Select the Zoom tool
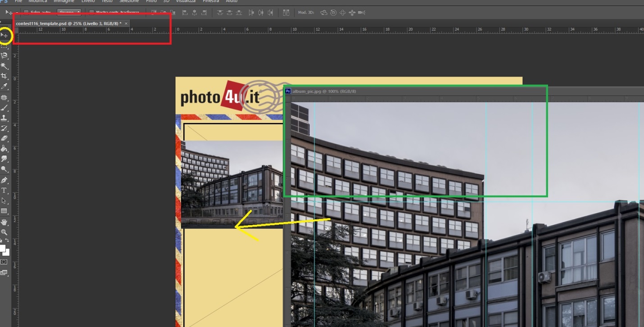Screen dimensions: 644x327 click(x=5, y=232)
